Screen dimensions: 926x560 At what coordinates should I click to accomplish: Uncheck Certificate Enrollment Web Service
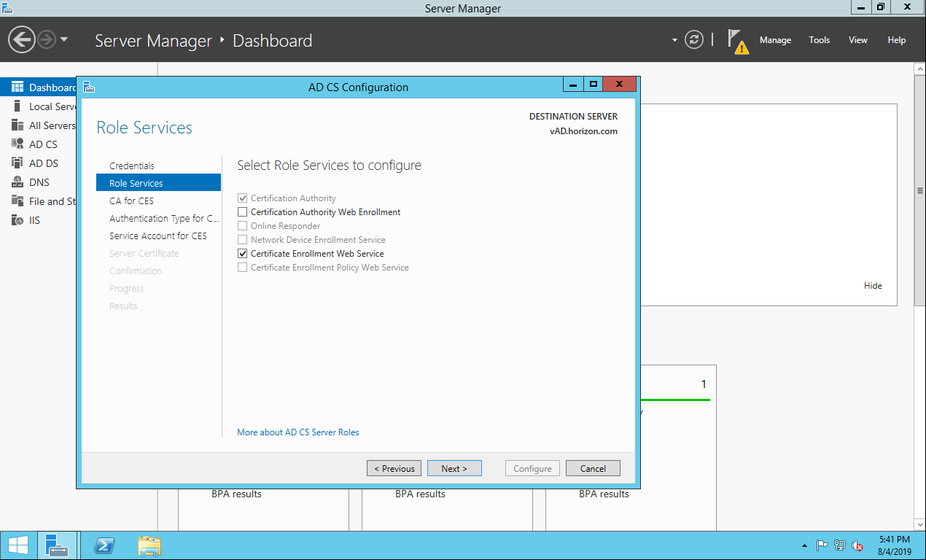[x=243, y=254]
